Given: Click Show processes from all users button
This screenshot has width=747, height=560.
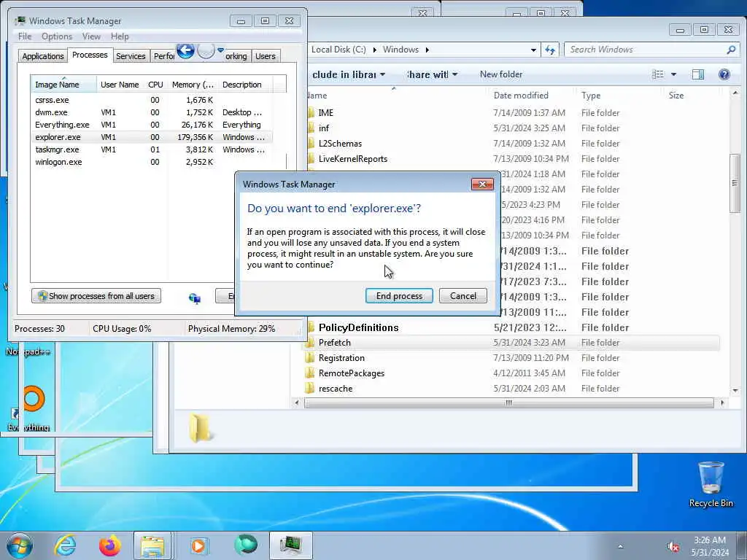Looking at the screenshot, I should pyautogui.click(x=96, y=296).
